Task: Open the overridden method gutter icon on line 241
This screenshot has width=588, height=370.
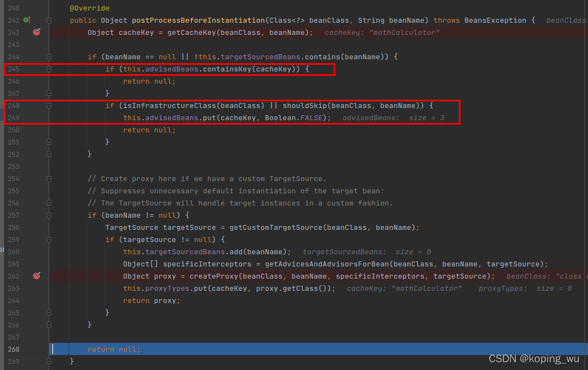Action: click(27, 20)
